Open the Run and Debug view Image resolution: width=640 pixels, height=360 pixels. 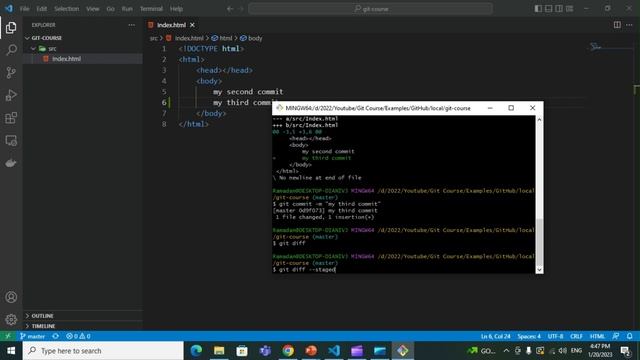[x=11, y=95]
